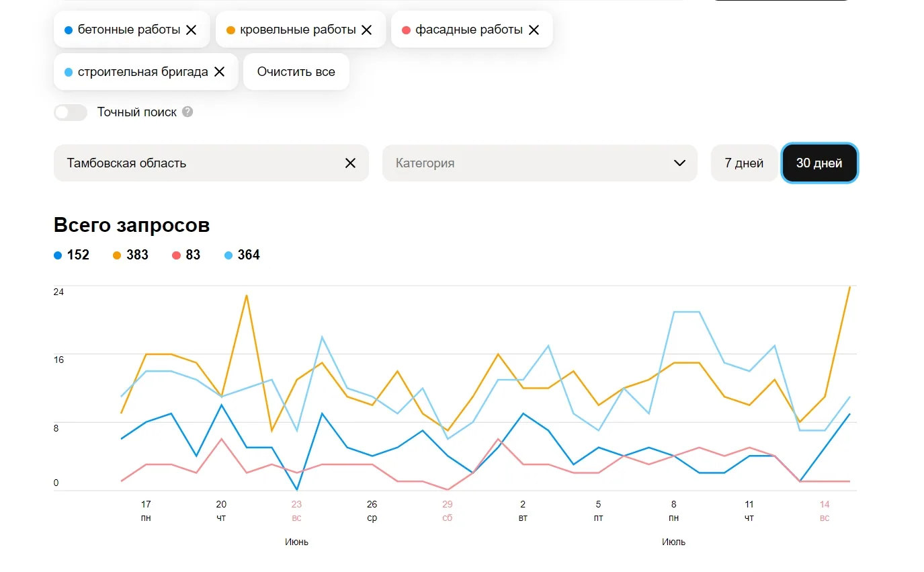
Task: Clear the Тамбовская область region field
Action: 350,163
